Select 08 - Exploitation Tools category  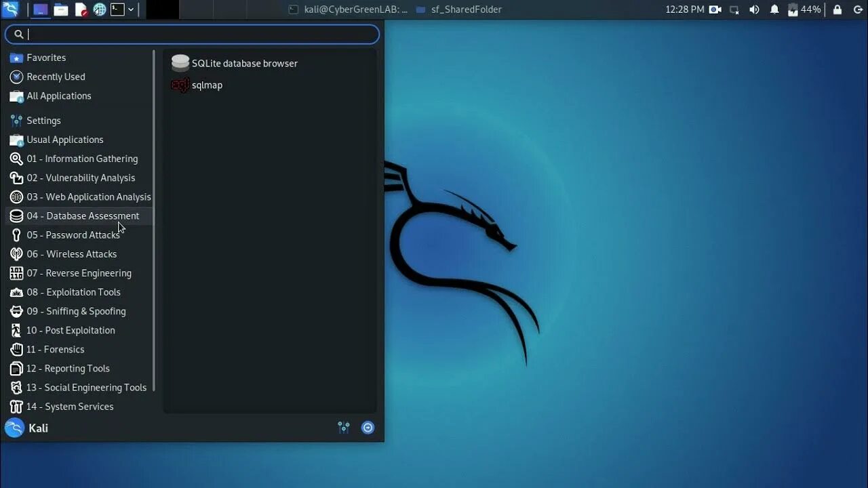pos(80,292)
